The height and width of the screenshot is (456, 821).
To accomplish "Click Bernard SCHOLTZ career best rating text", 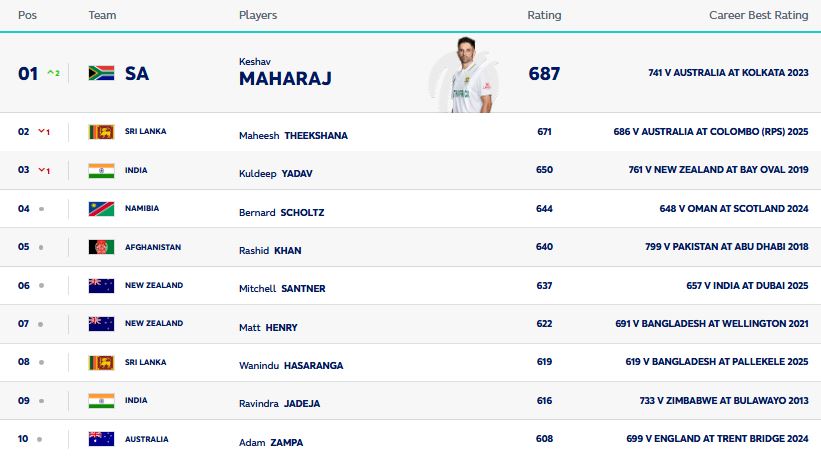I will 734,208.
